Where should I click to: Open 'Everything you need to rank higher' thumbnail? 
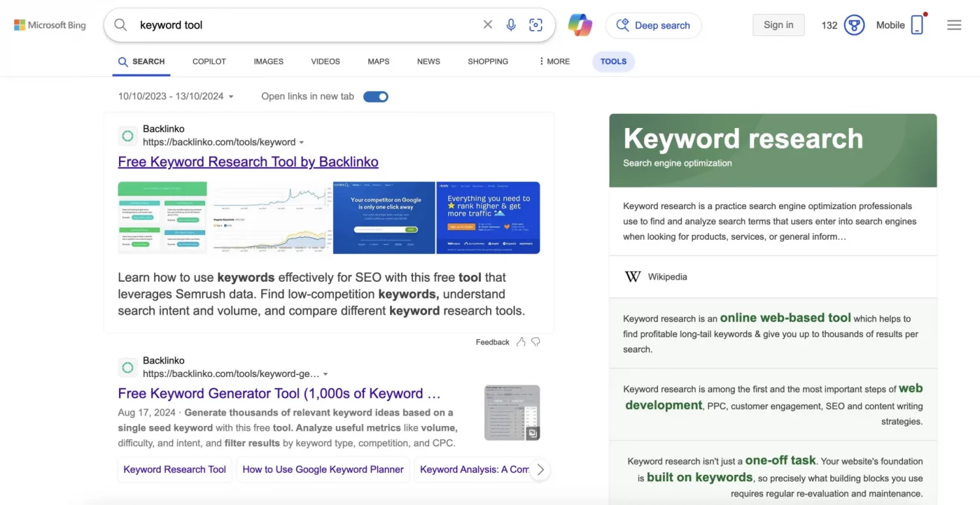tap(488, 218)
